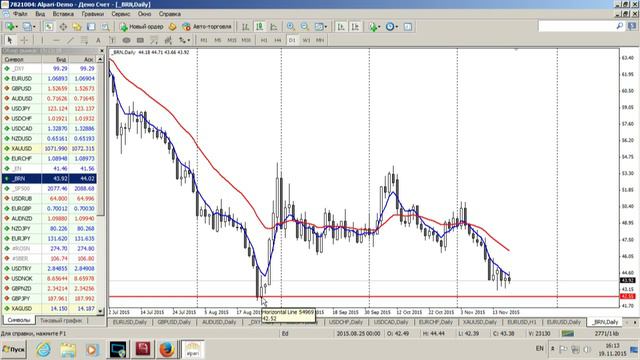Image resolution: width=640 pixels, height=360 pixels.
Task: Switch to the EURUSD,H1 chart tab
Action: pyautogui.click(x=521, y=322)
